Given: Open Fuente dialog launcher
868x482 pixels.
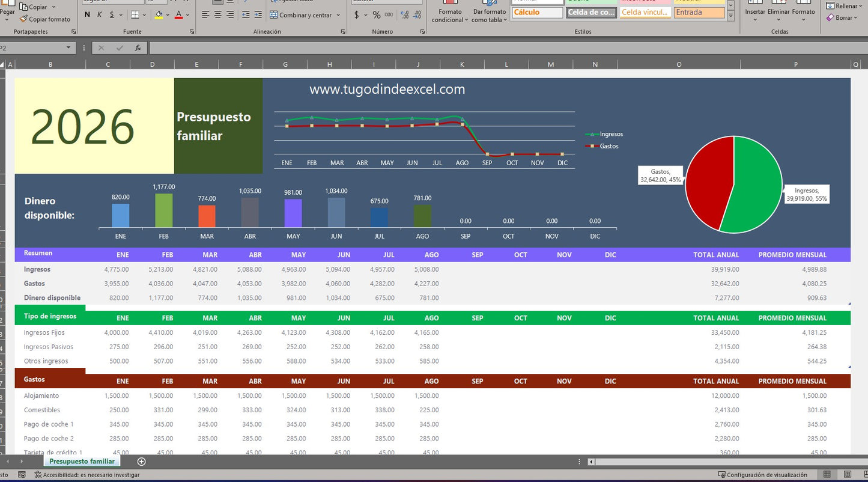Looking at the screenshot, I should click(192, 32).
